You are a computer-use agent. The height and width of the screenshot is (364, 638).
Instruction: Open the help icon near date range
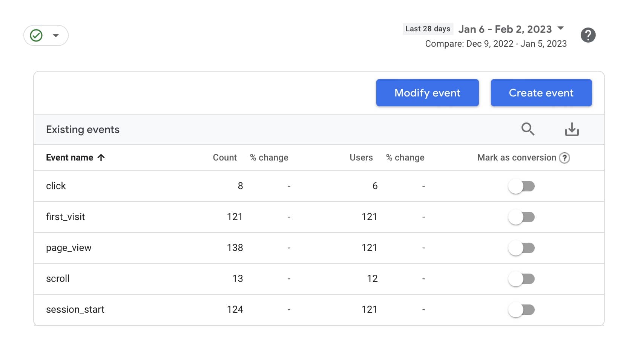tap(588, 35)
